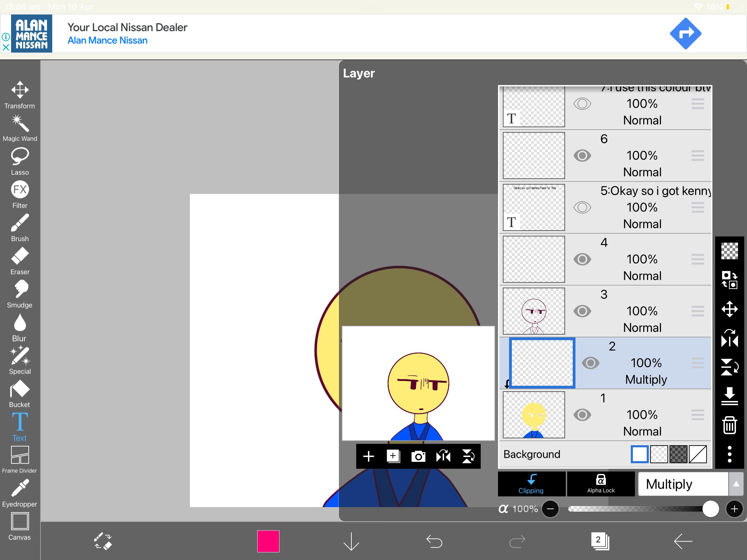Expand blend mode list with arrow
747x560 pixels.
pyautogui.click(x=736, y=484)
